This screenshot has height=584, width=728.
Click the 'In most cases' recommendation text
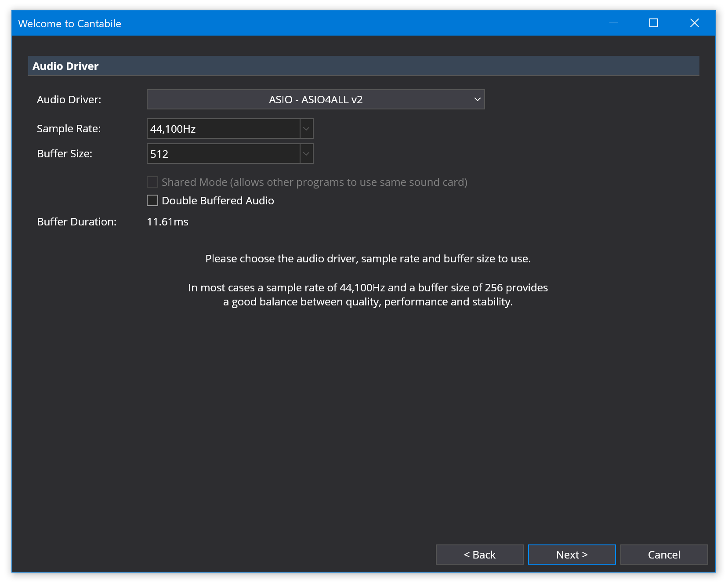pos(368,295)
